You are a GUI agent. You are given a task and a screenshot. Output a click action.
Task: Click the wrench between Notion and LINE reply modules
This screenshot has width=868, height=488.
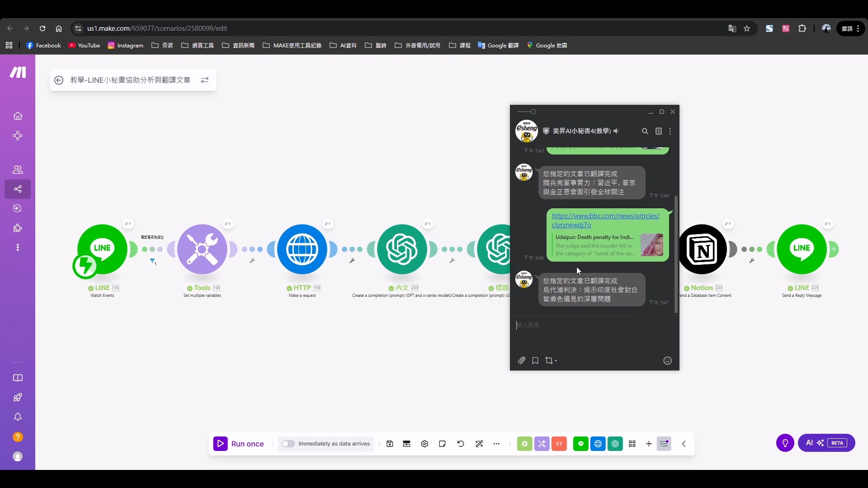pyautogui.click(x=752, y=261)
